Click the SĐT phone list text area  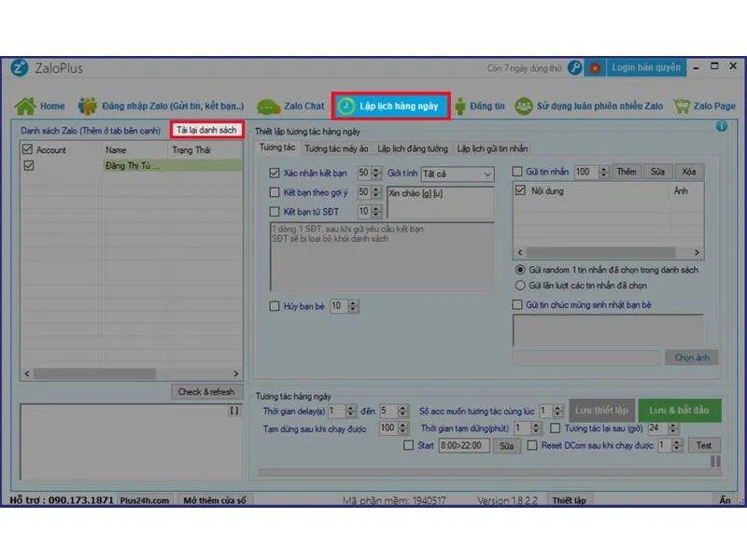point(382,256)
